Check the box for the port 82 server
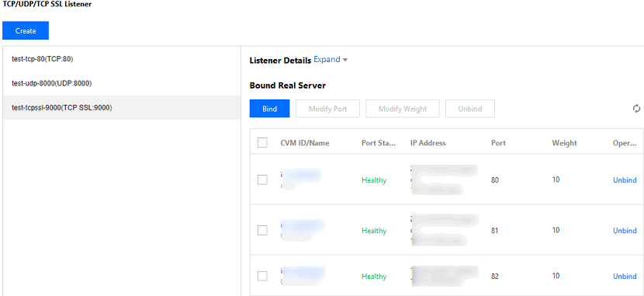Viewport: 644px width, 296px height. pos(262,277)
